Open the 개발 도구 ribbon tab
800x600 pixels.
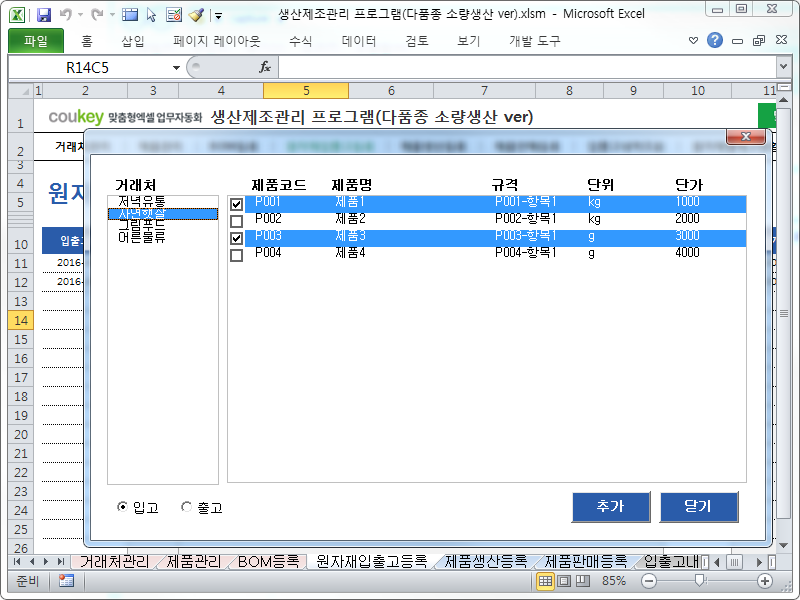(534, 41)
